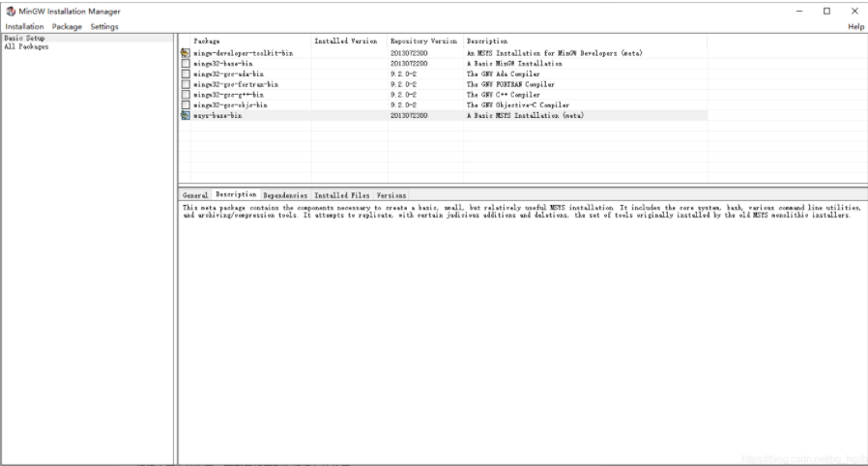The width and height of the screenshot is (868, 466).
Task: Click version 2013072200 of mingw32-base-bin
Action: [x=409, y=64]
